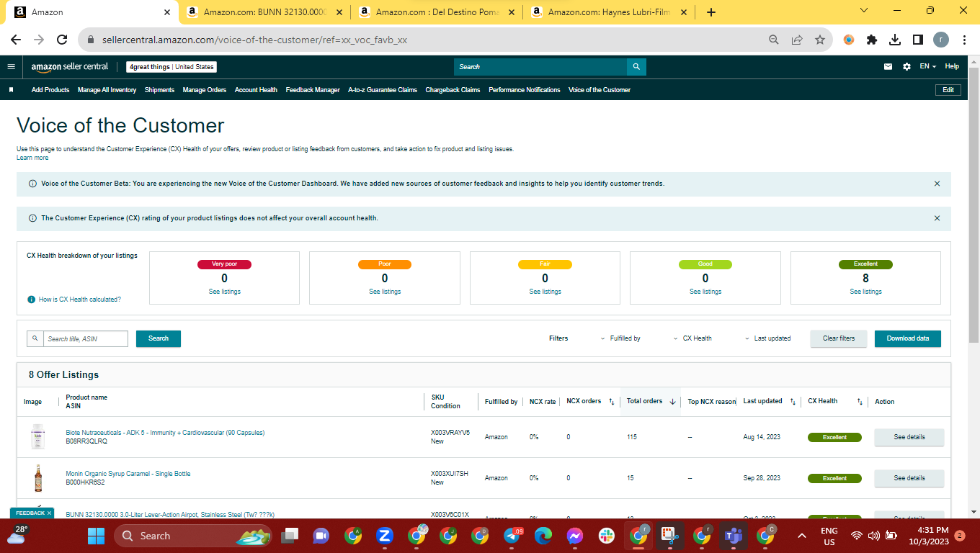This screenshot has width=980, height=553.
Task: Open Performance Notifications in navigation bar
Action: click(525, 90)
